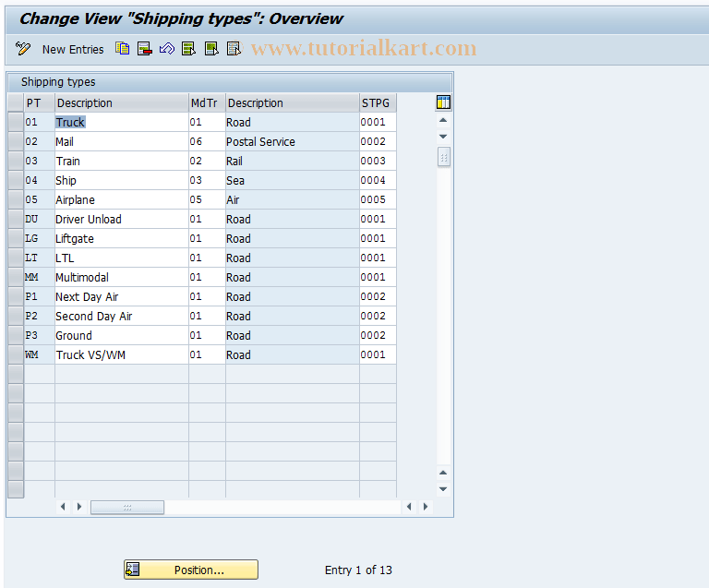Click the Liftgate description field
709x588 pixels.
click(122, 239)
